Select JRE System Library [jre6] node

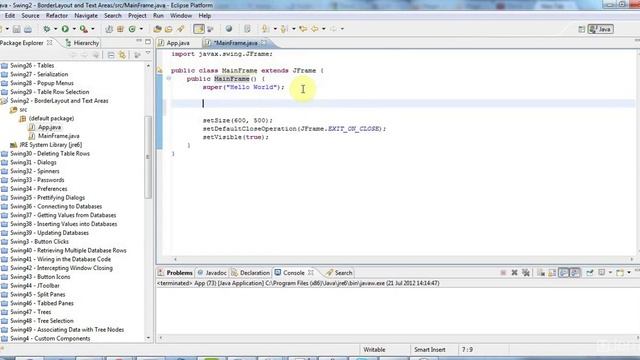(51, 145)
